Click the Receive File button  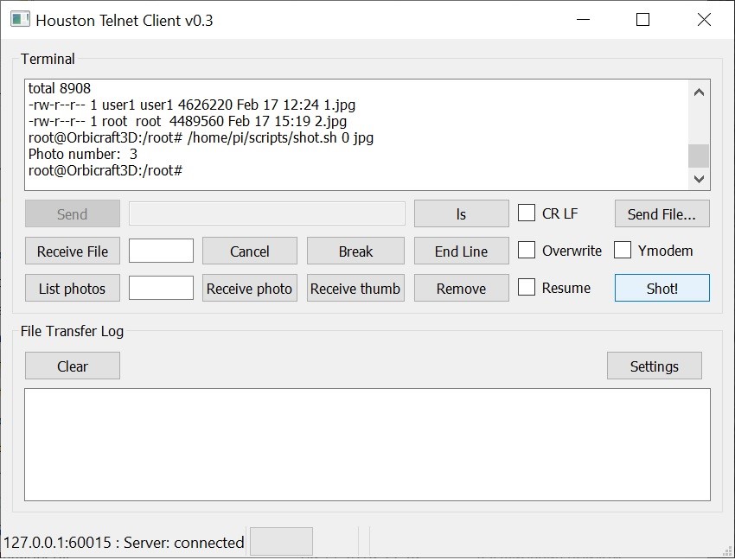point(73,251)
